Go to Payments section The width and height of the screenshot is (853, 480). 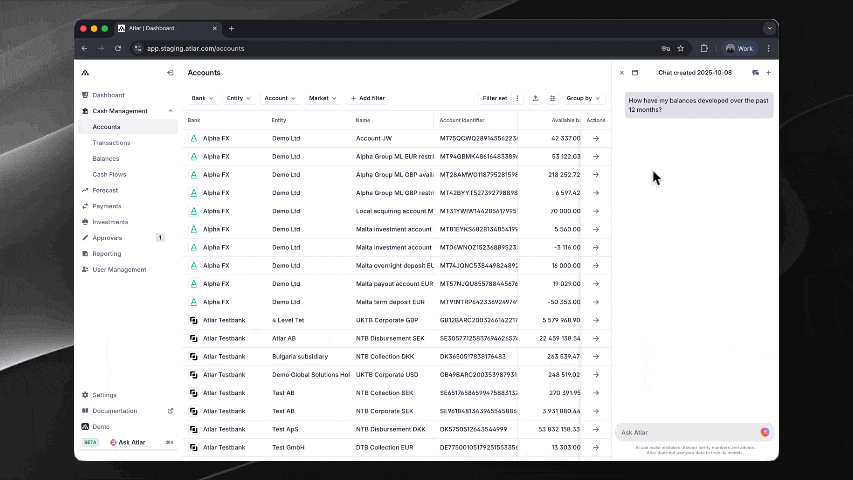107,206
